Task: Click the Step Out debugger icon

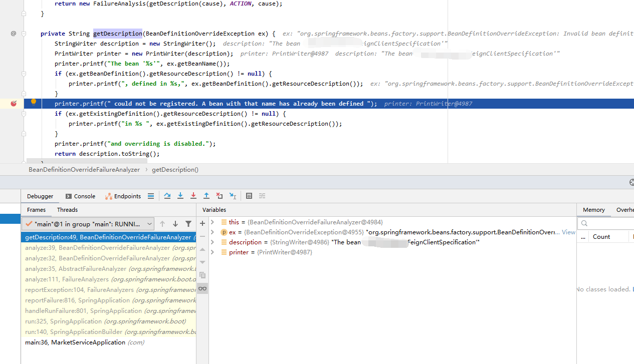Action: pyautogui.click(x=206, y=196)
